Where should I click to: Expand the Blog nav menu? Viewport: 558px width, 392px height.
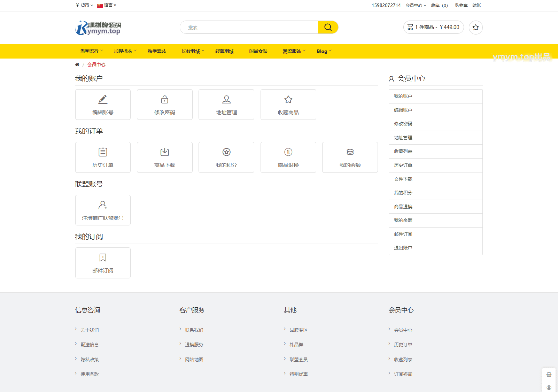324,51
